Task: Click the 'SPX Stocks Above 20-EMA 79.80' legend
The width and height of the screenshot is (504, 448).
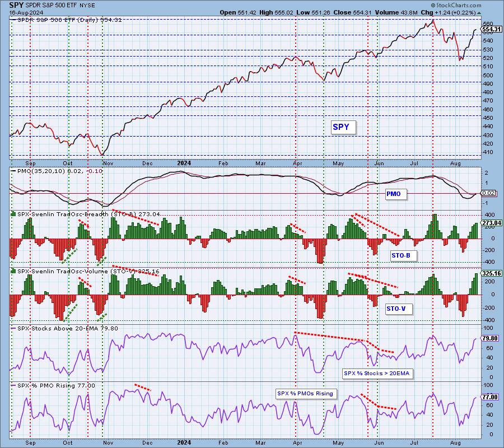Action: pyautogui.click(x=68, y=329)
